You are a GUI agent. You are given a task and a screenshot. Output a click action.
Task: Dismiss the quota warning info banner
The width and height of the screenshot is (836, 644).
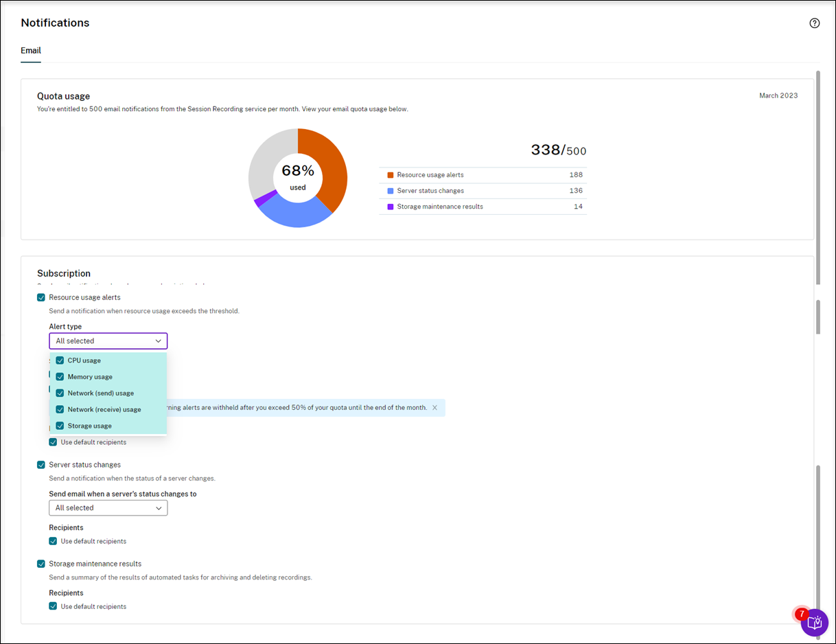pos(434,408)
